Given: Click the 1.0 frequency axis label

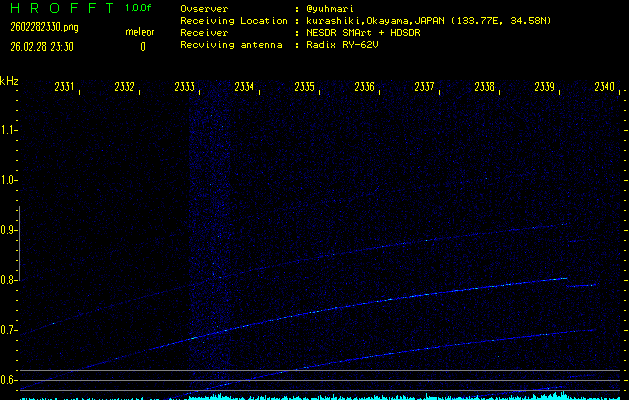Looking at the screenshot, I should point(9,180).
